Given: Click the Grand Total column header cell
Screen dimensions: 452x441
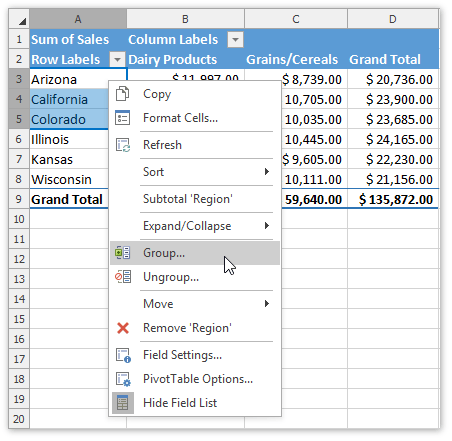Looking at the screenshot, I should coord(393,59).
